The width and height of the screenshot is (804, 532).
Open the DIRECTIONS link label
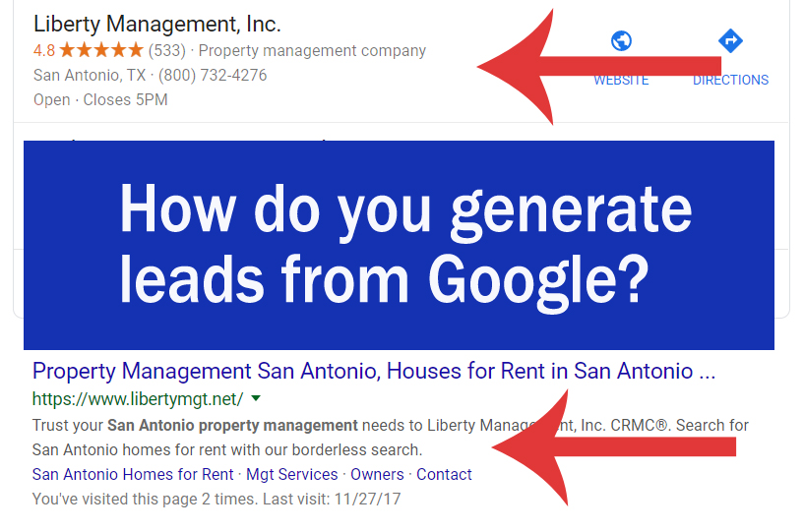pyautogui.click(x=730, y=81)
